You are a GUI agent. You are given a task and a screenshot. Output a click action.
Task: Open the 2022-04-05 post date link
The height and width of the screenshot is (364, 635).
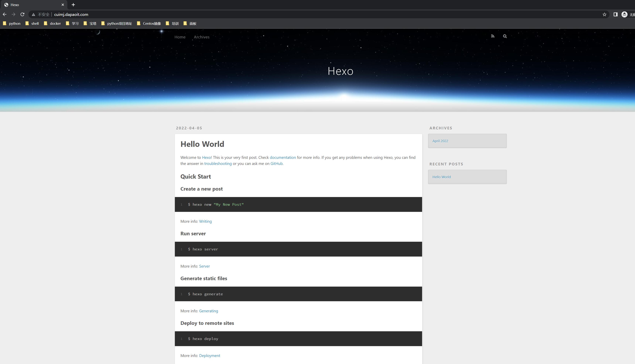(189, 128)
